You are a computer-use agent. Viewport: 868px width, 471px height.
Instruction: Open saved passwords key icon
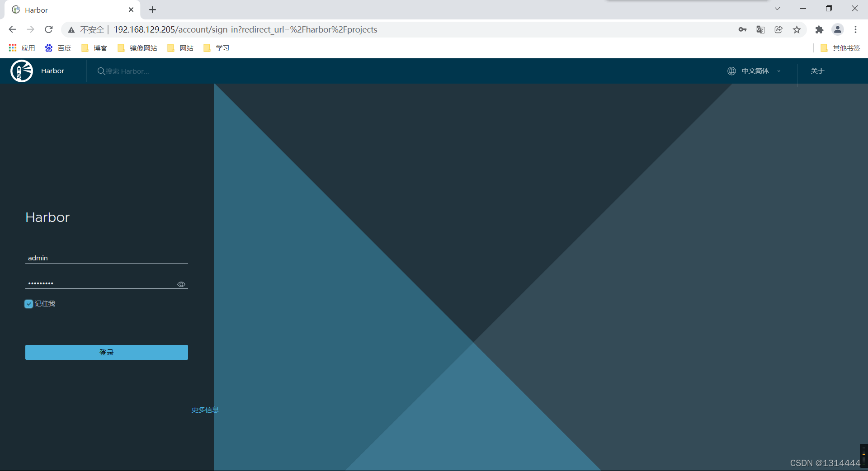point(742,29)
